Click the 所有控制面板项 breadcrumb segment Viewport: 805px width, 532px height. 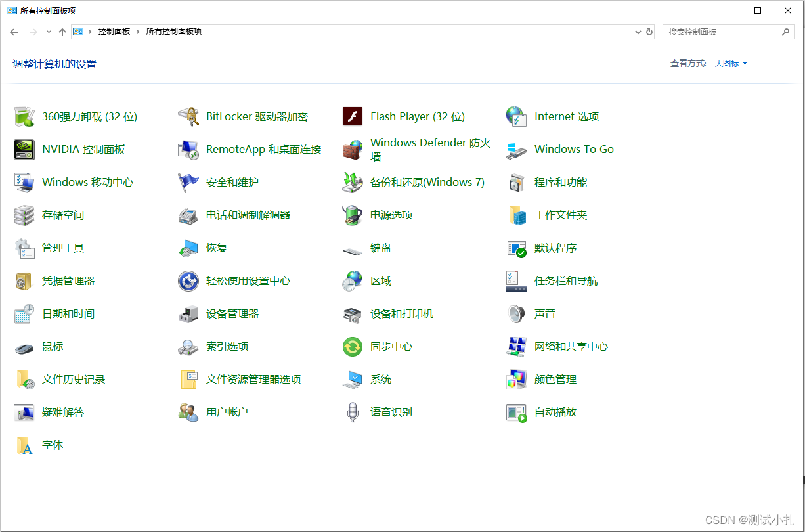click(174, 32)
